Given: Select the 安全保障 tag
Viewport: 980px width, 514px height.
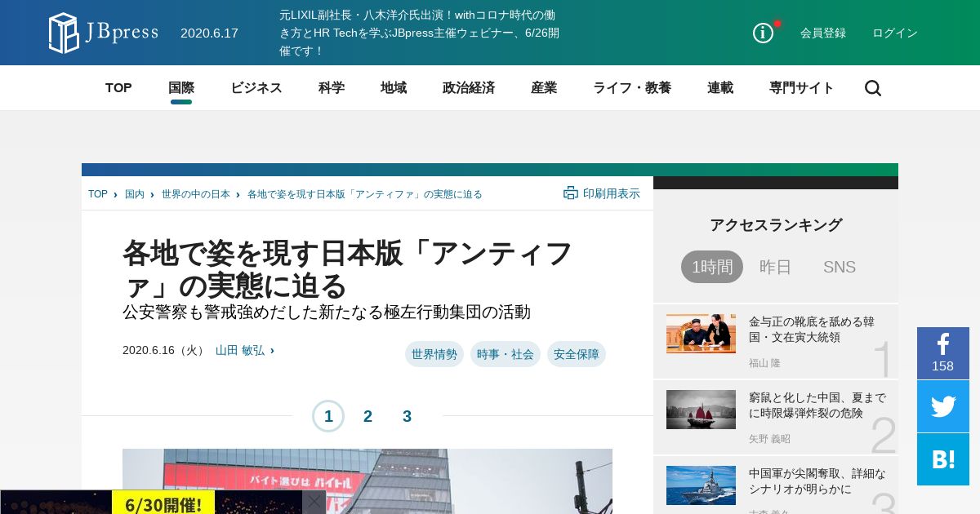Looking at the screenshot, I should click(577, 354).
